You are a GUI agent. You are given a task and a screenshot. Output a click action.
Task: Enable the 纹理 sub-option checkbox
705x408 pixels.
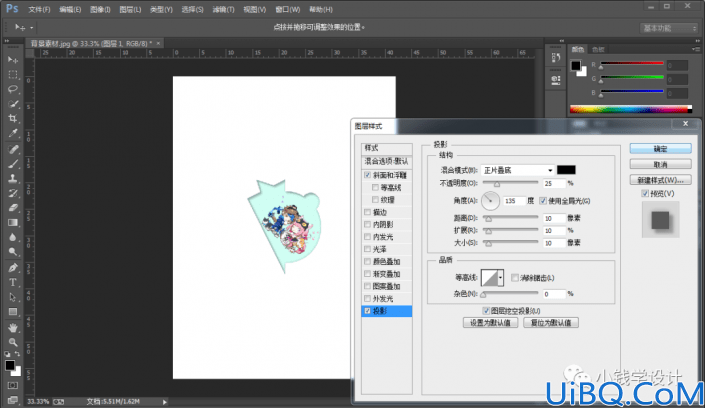(x=375, y=200)
